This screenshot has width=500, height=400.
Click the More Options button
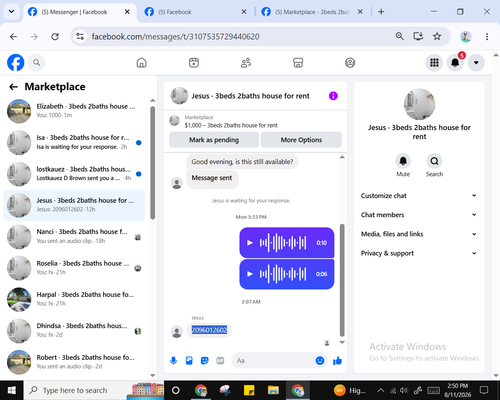(x=301, y=140)
